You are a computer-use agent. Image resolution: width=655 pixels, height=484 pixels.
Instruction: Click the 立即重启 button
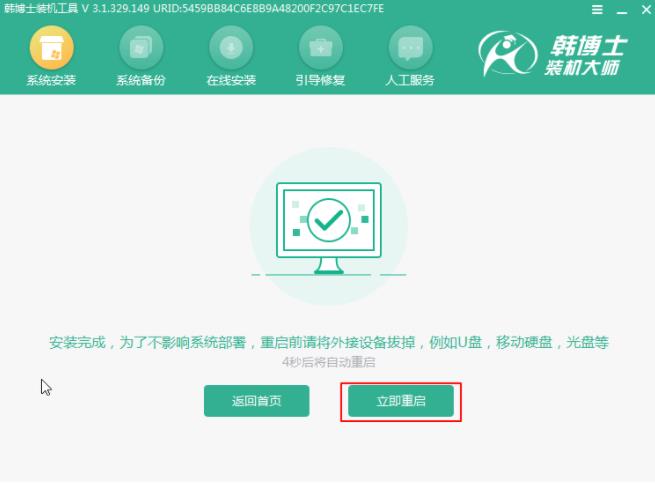[x=401, y=401]
